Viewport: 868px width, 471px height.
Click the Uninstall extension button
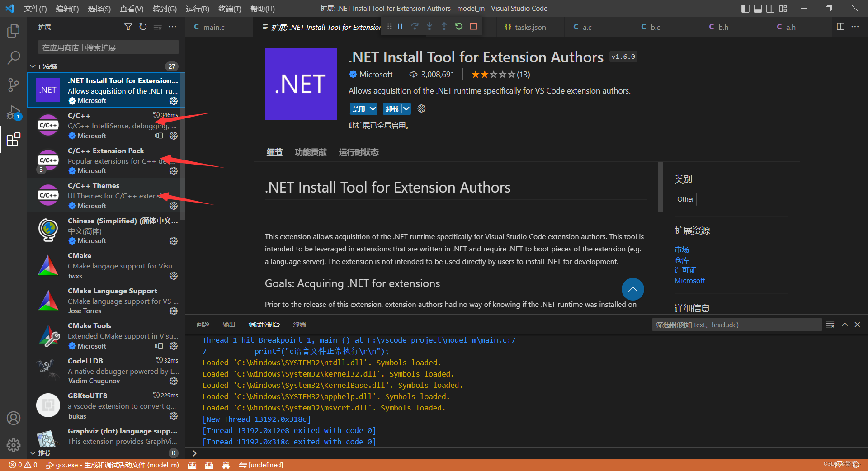392,108
